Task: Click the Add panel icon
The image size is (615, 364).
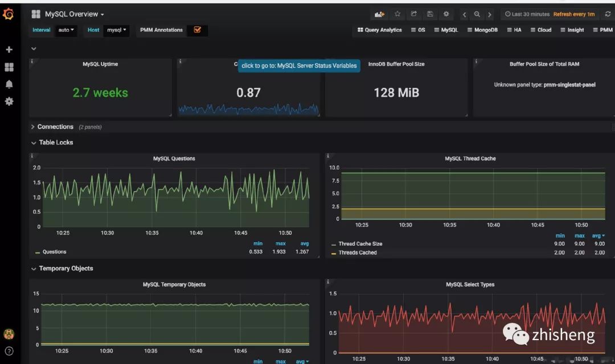Action: coord(379,14)
